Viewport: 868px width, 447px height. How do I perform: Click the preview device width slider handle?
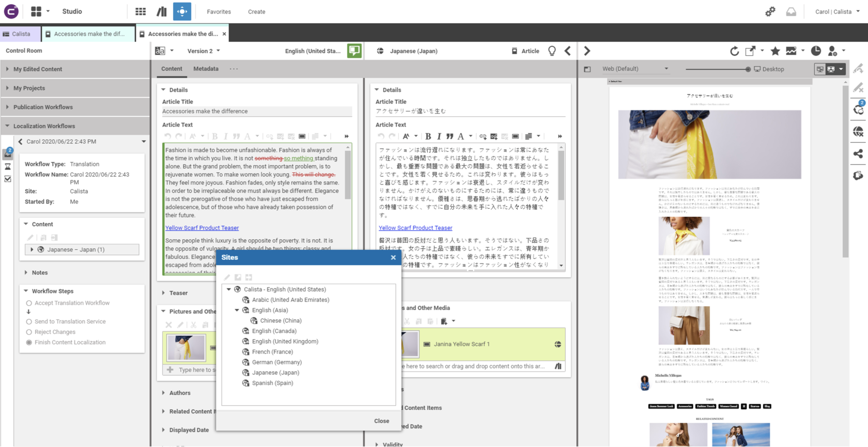tap(748, 69)
